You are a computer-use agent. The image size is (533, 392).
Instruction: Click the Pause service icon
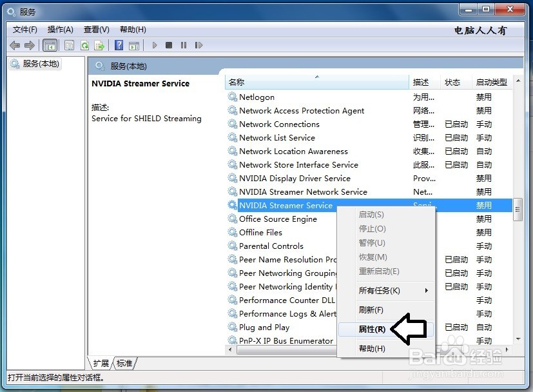coord(184,45)
